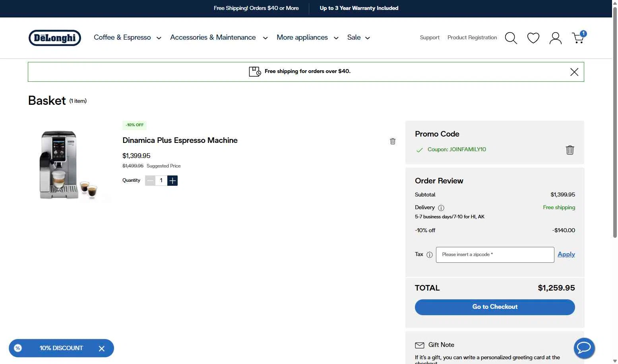Click the De'Longhi logo
Screen dimensions: 618x364
[x=55, y=38]
